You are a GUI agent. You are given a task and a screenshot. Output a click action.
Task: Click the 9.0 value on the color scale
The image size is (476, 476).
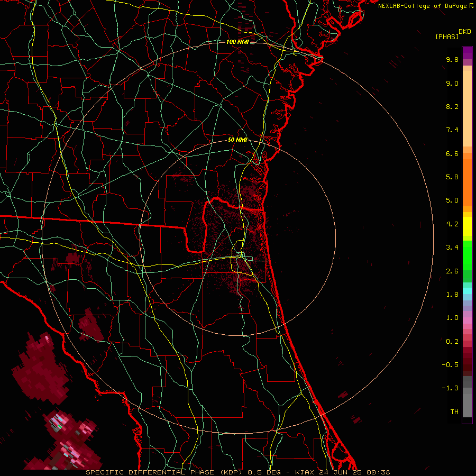point(452,83)
